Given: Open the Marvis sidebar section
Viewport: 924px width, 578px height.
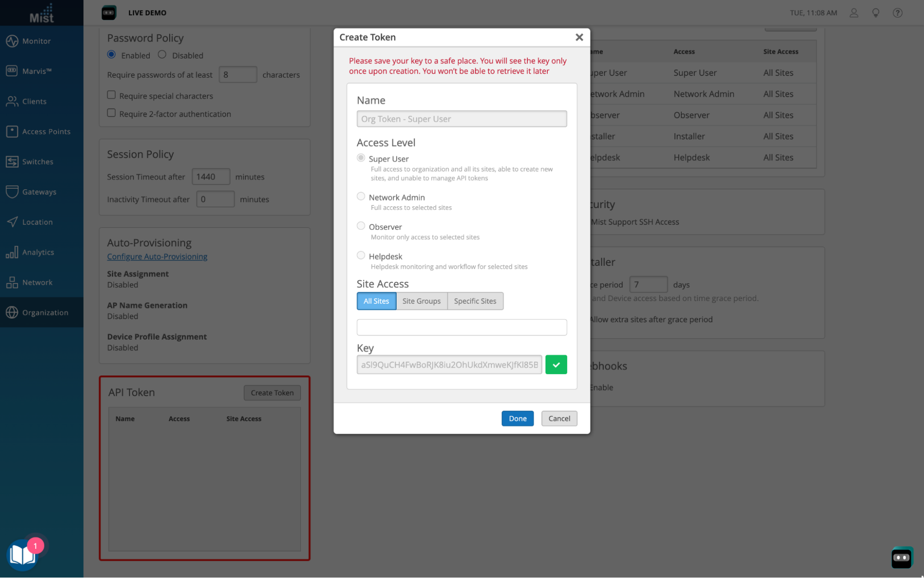Looking at the screenshot, I should (x=42, y=71).
